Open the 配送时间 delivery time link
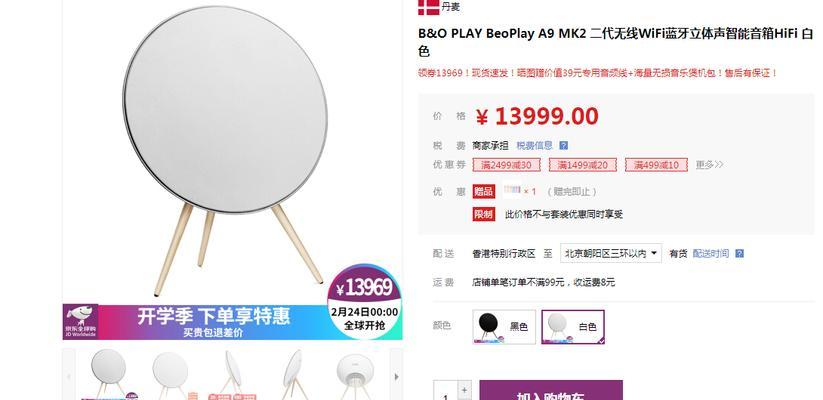The image size is (823, 400). 711,254
